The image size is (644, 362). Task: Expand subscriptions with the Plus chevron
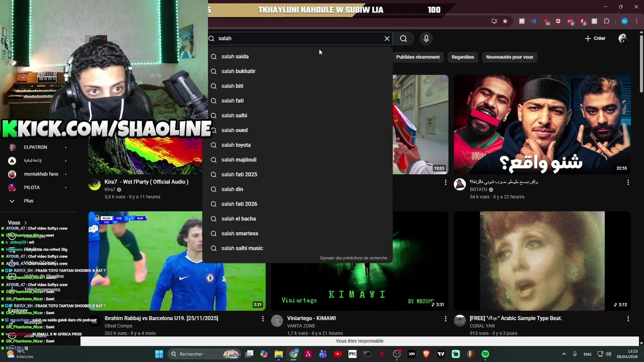(12, 201)
